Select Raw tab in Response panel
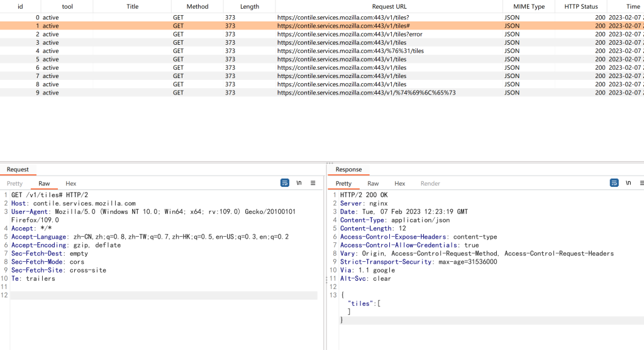This screenshot has width=644, height=350. pos(373,184)
